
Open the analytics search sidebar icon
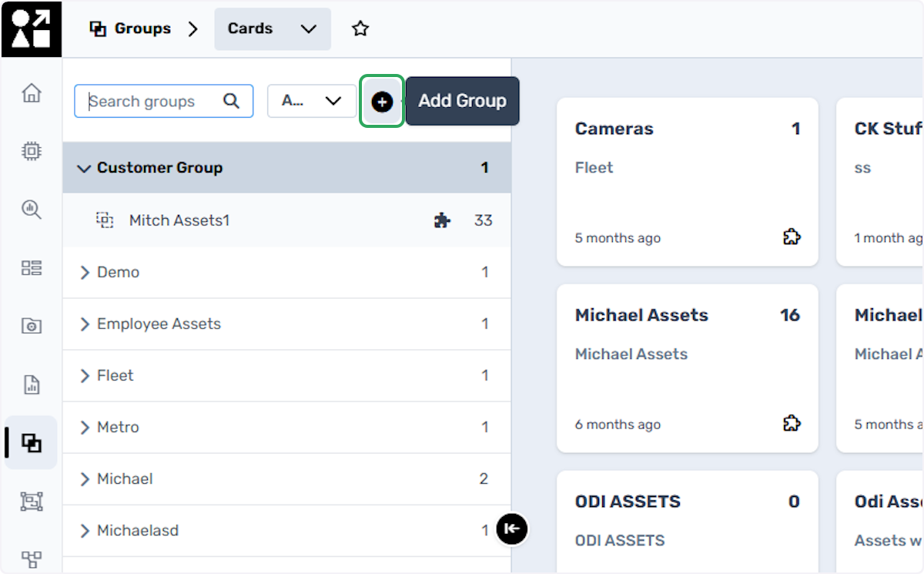[x=32, y=210]
